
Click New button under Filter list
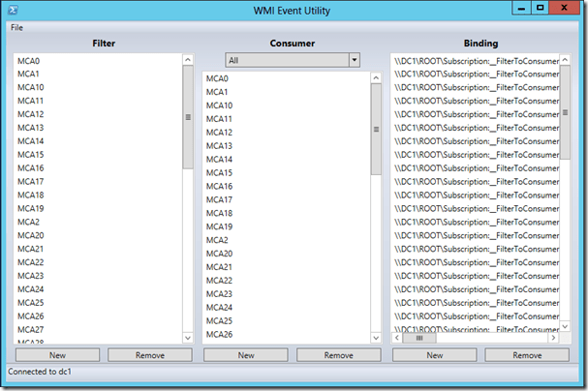pyautogui.click(x=58, y=355)
